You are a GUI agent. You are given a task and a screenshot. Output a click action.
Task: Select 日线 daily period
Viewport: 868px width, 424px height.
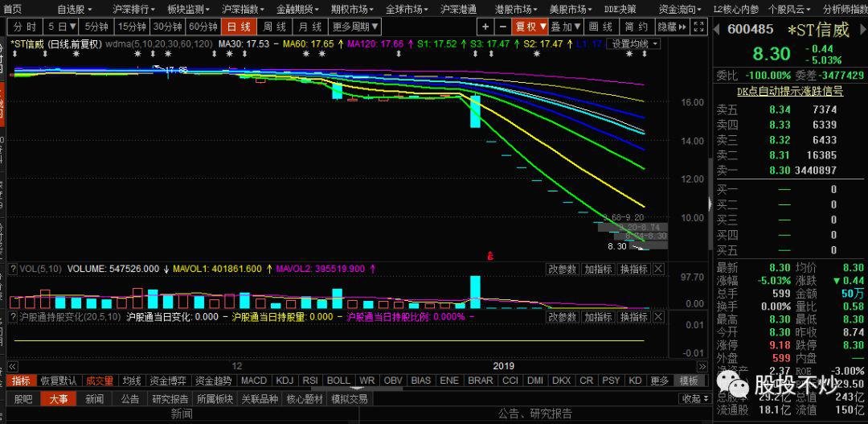[239, 26]
